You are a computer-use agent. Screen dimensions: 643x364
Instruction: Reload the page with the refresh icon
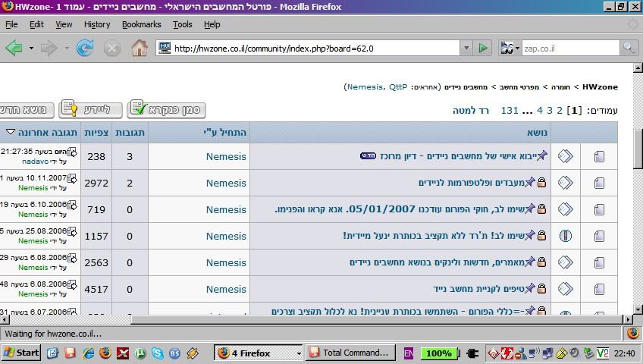pyautogui.click(x=85, y=49)
